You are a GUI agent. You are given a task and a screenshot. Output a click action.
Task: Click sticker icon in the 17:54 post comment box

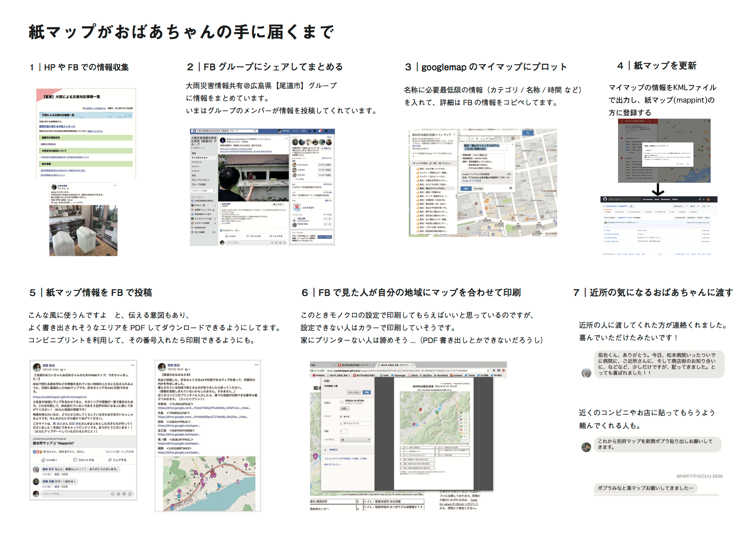[x=130, y=494]
